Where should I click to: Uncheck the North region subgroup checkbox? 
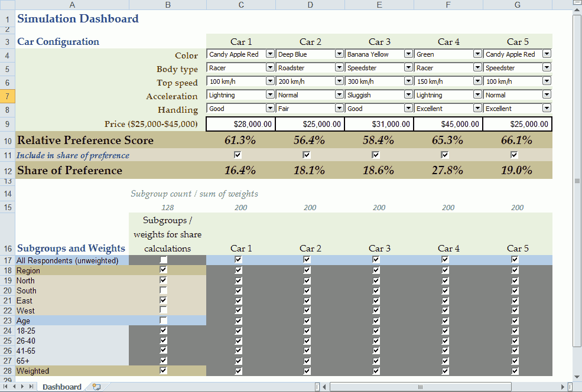click(x=163, y=280)
